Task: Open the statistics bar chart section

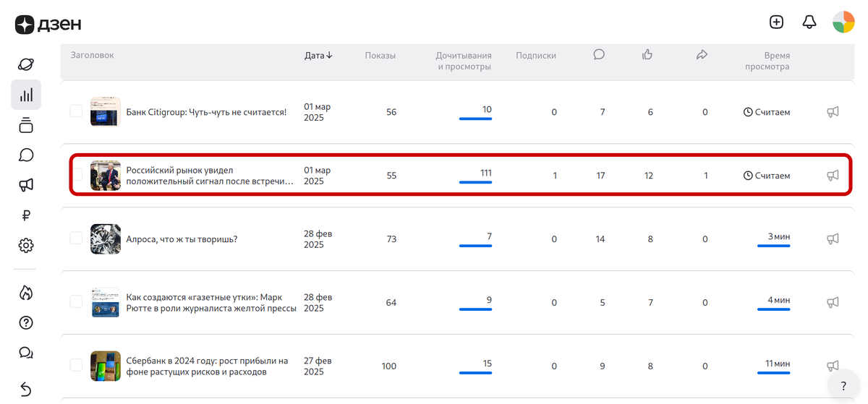Action: coord(26,95)
